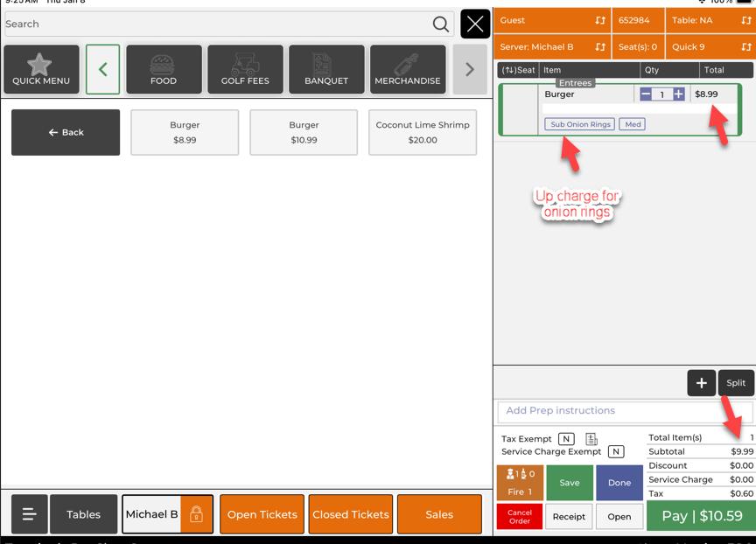Open the Quick Menu star category
Screen dimensions: 756x544
tap(41, 70)
